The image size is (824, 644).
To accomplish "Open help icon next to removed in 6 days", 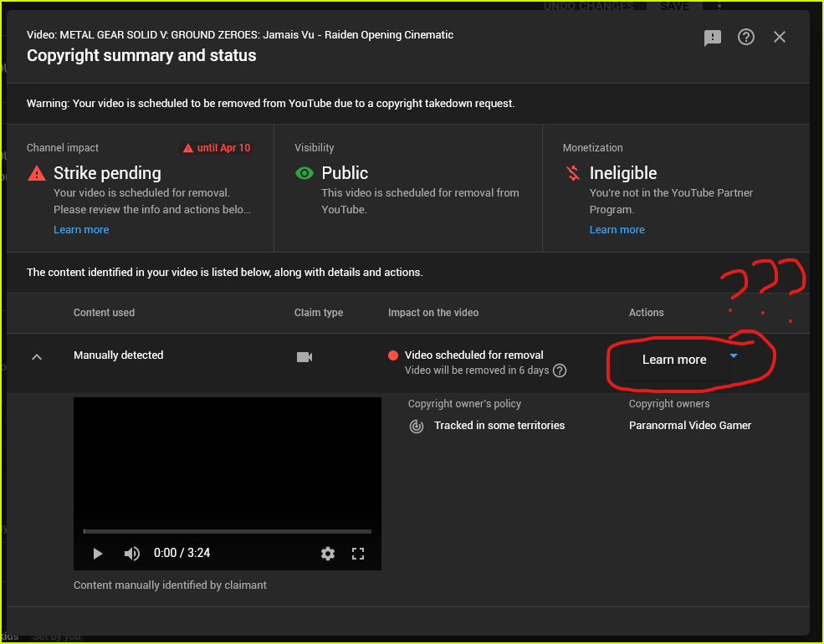I will [560, 371].
